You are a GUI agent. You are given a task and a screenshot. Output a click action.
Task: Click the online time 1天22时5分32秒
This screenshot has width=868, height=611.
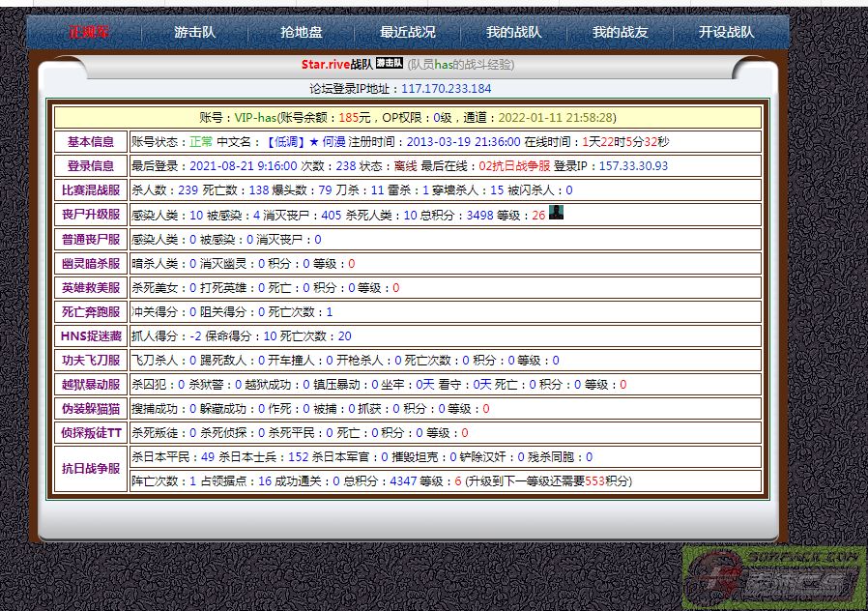(x=625, y=142)
